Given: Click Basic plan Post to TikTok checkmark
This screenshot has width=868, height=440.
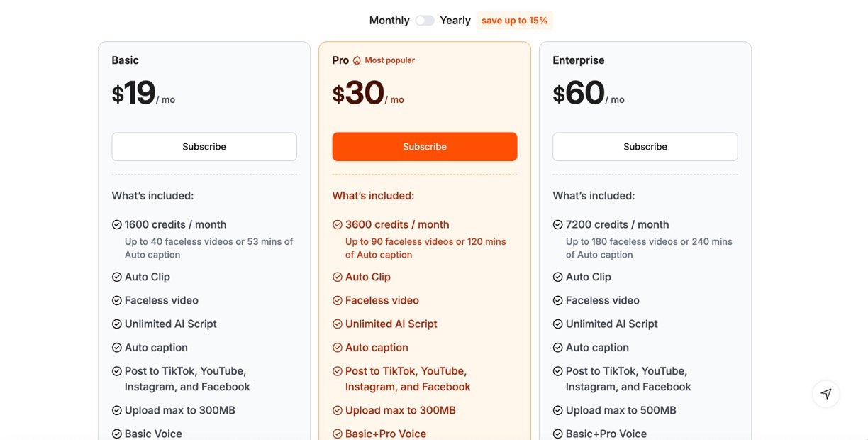Looking at the screenshot, I should tap(117, 371).
